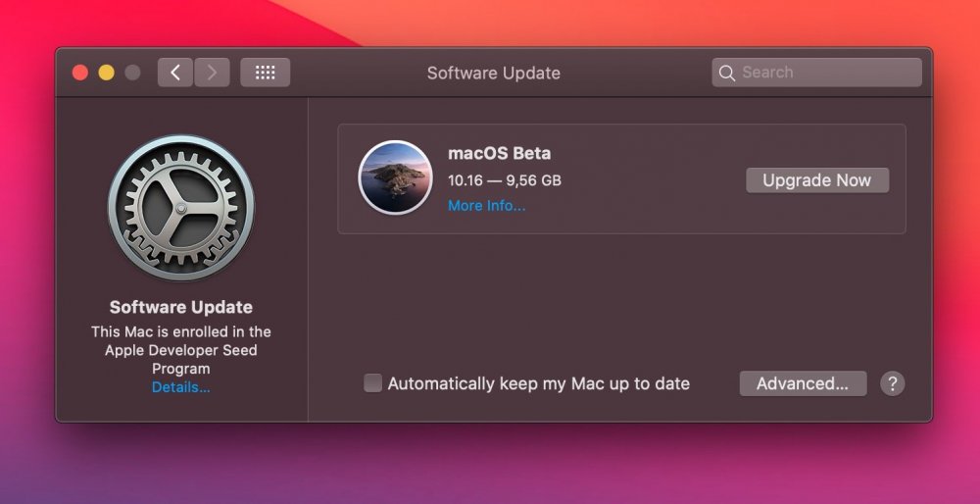Click the magnifying glass search icon

tap(726, 74)
